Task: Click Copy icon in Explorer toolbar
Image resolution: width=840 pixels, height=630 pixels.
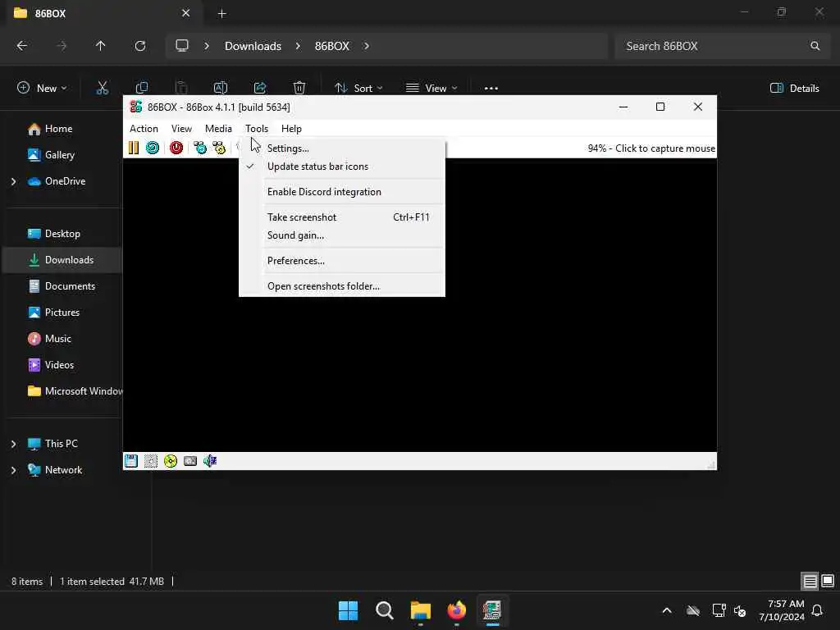Action: click(142, 88)
